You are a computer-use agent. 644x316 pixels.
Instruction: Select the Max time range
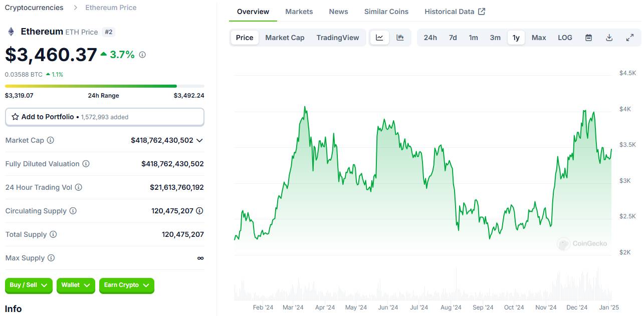(539, 38)
